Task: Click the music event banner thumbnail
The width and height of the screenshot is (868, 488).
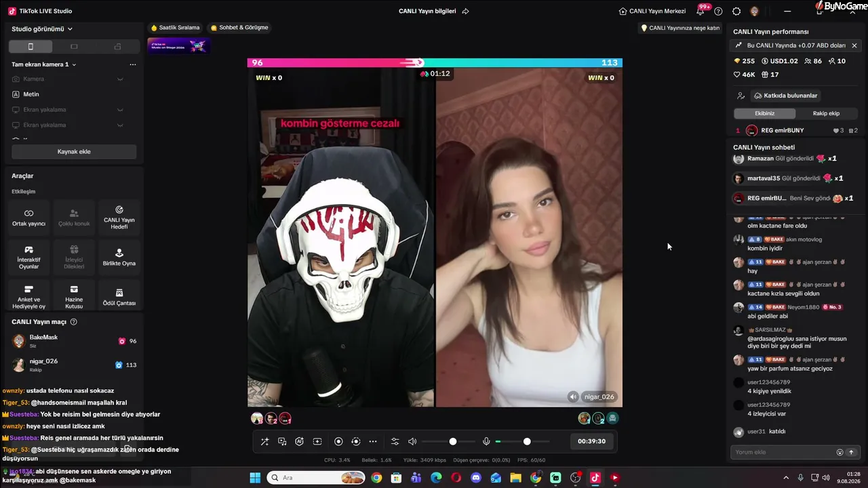Action: (x=179, y=45)
